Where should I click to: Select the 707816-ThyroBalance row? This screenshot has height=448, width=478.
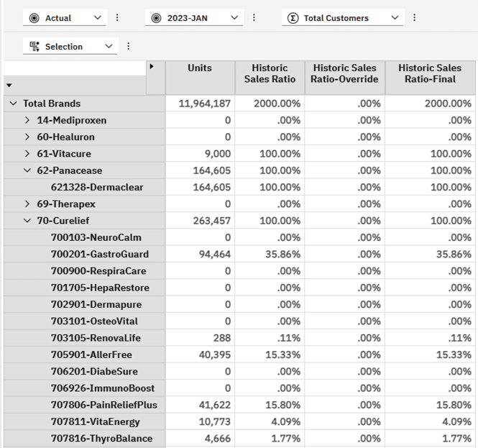point(84,439)
